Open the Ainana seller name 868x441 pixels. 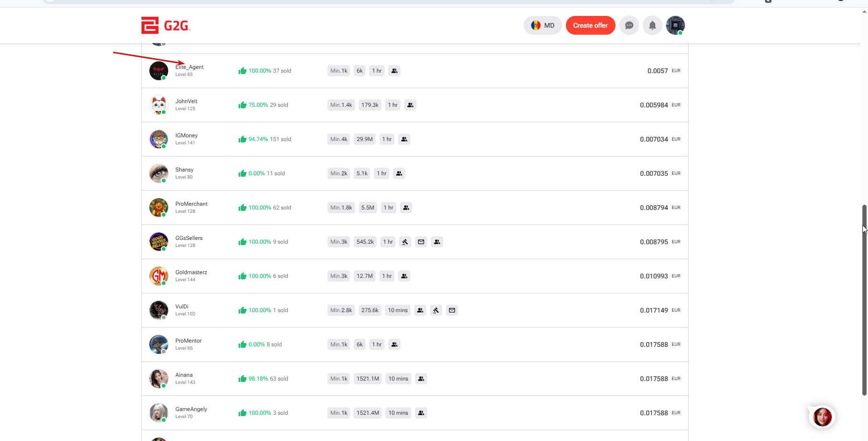point(184,375)
